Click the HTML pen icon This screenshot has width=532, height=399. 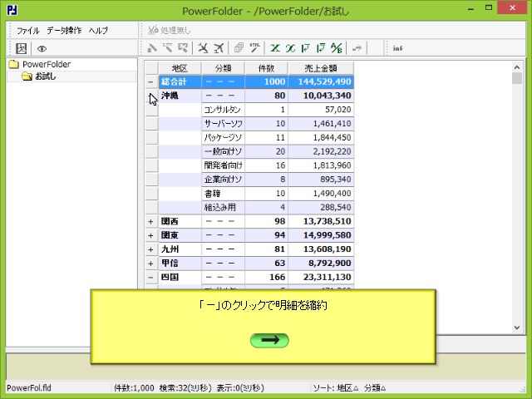coord(255,48)
